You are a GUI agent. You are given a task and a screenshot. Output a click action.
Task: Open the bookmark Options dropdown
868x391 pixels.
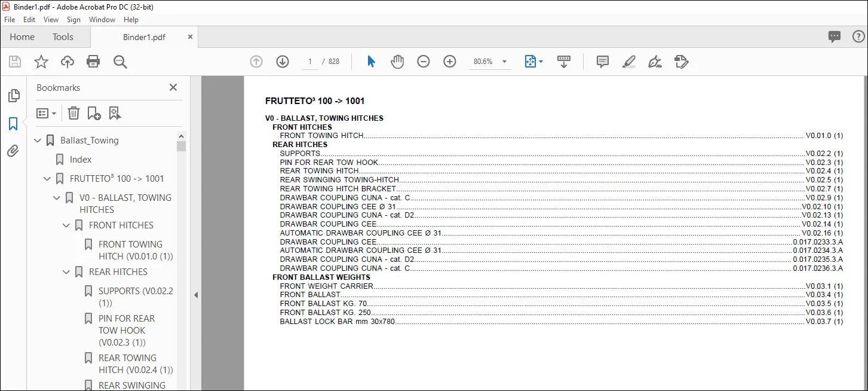coord(46,113)
